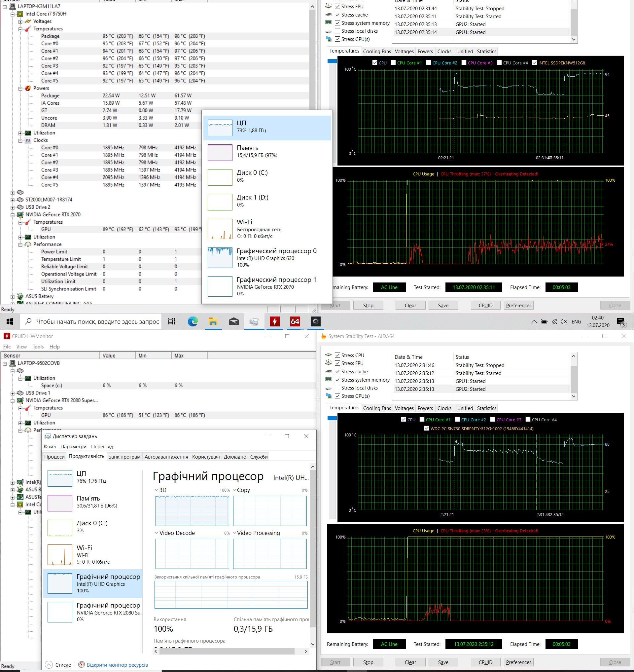
Task: Expand Voltages under Intel Core i7 9750H
Action: point(20,22)
